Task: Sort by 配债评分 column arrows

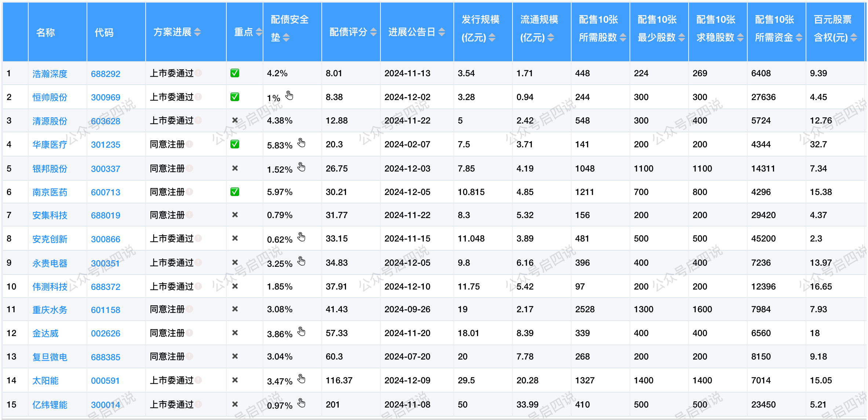Action: [x=373, y=32]
